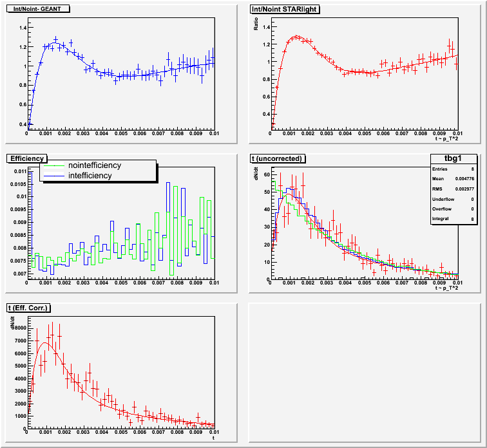Click the 'Efficiency' pad title
The width and height of the screenshot is (487, 448).
(26, 158)
